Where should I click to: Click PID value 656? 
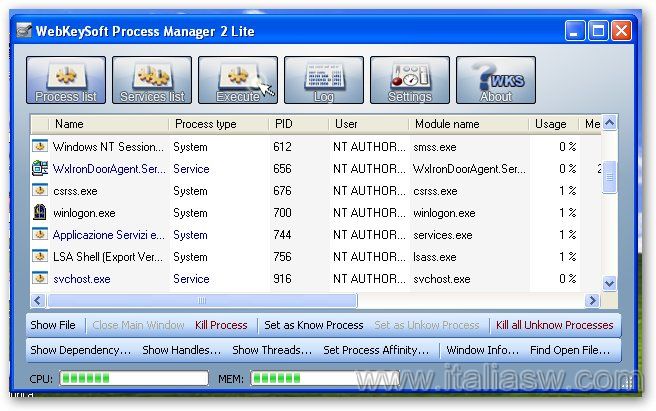(x=282, y=169)
